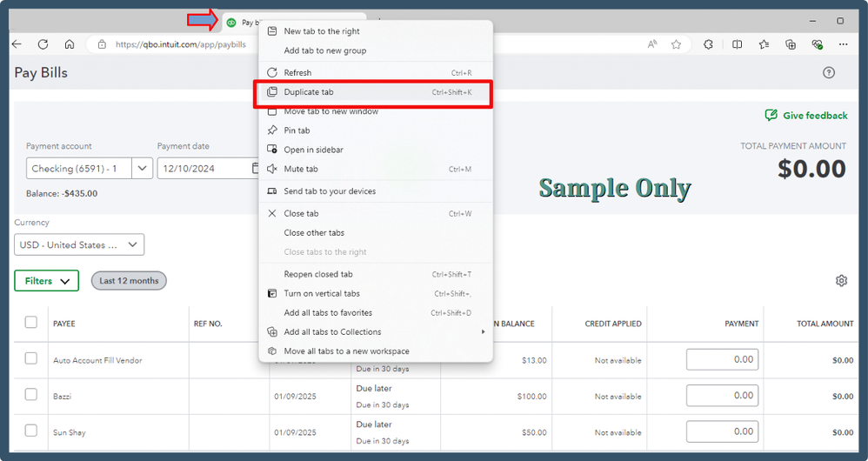Open the Collections toolbar icon
The image size is (868, 461).
(x=791, y=45)
